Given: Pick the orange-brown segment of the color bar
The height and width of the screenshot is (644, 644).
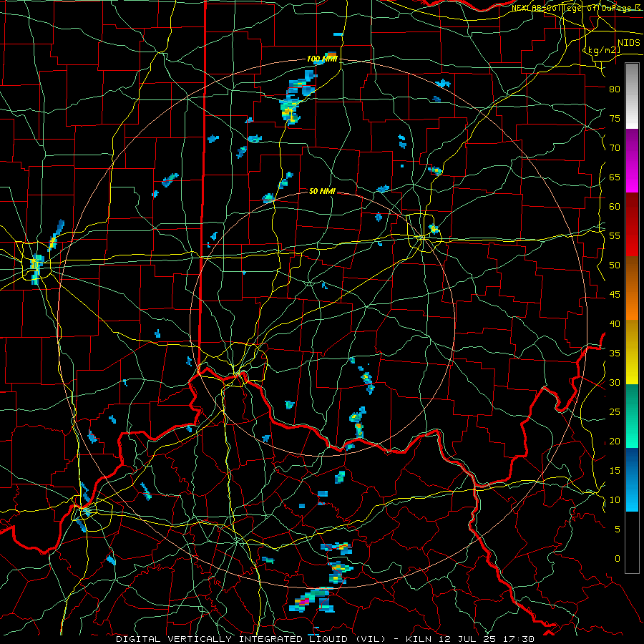Looking at the screenshot, I should pyautogui.click(x=632, y=288).
